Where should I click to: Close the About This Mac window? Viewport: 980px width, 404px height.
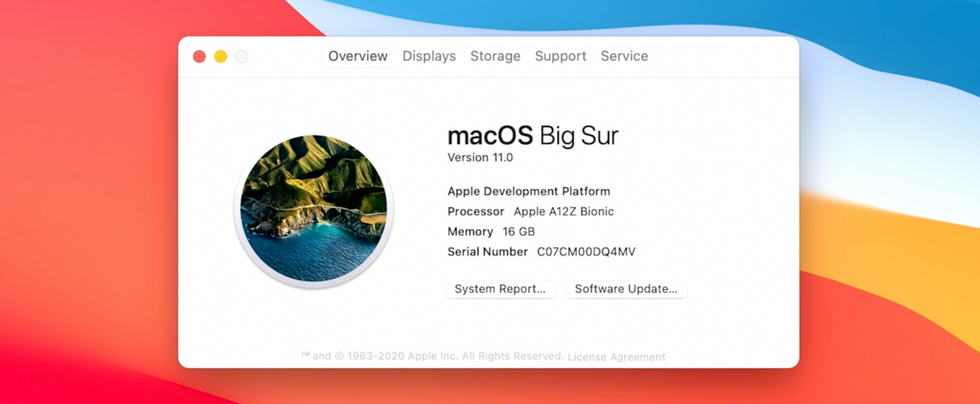199,57
